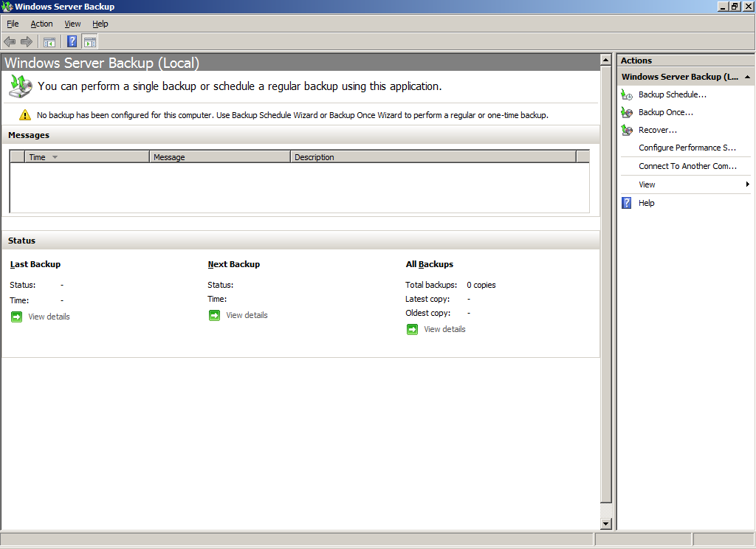Click Connect To Another Computer
This screenshot has height=549, width=756.
tap(687, 167)
